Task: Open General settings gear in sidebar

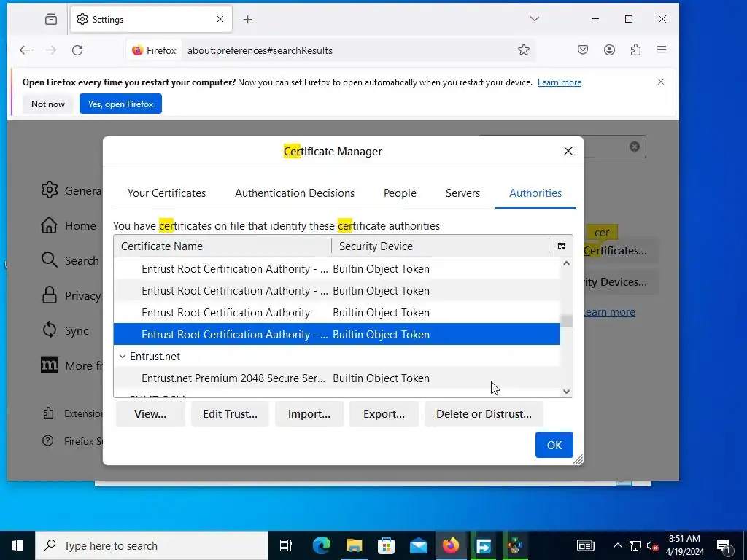Action: click(x=50, y=190)
